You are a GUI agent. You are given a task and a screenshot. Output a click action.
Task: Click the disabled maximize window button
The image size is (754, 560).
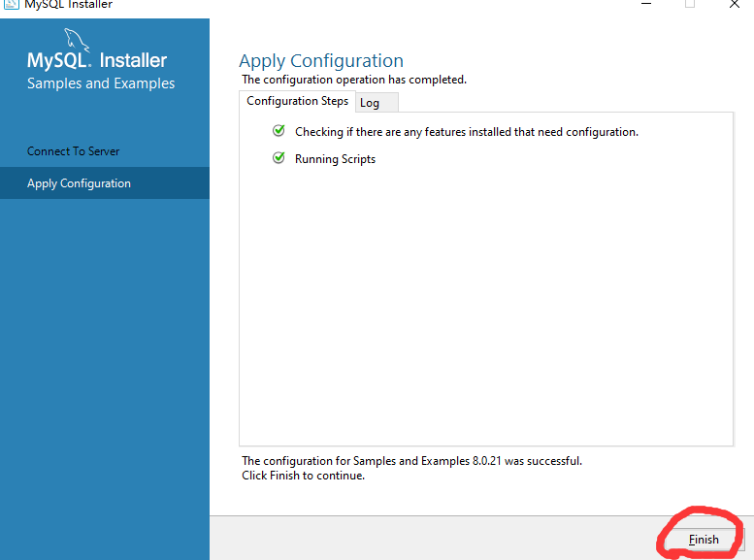pyautogui.click(x=690, y=4)
